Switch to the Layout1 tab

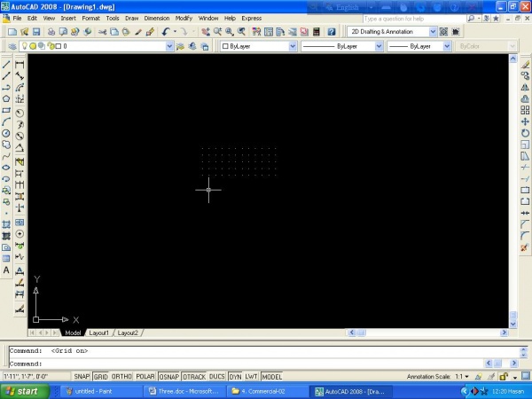pos(98,332)
